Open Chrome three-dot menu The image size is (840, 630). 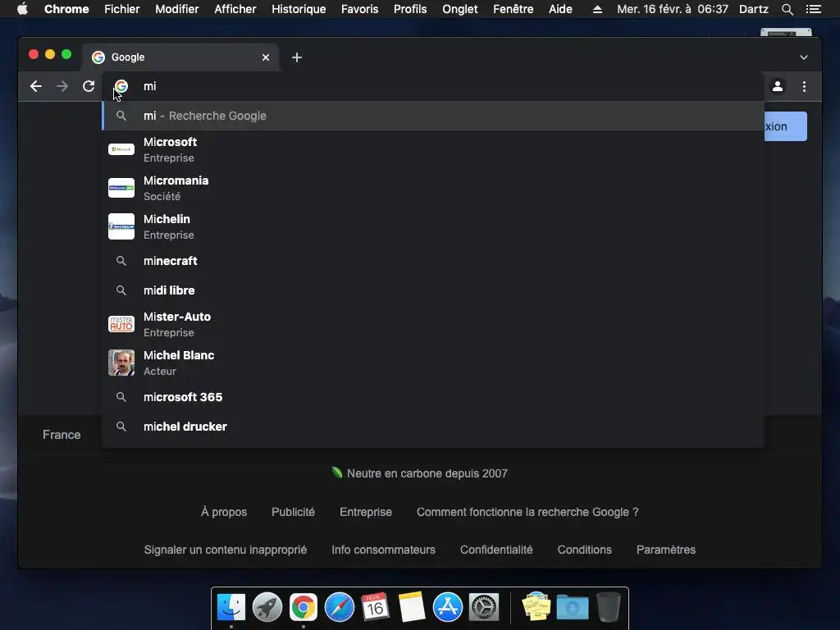(x=804, y=86)
